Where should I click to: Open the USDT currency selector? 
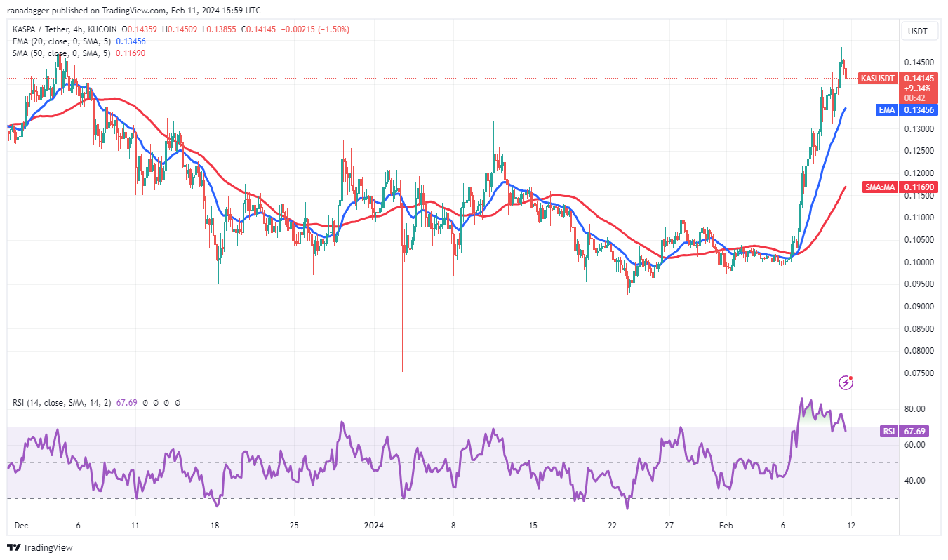pos(918,32)
